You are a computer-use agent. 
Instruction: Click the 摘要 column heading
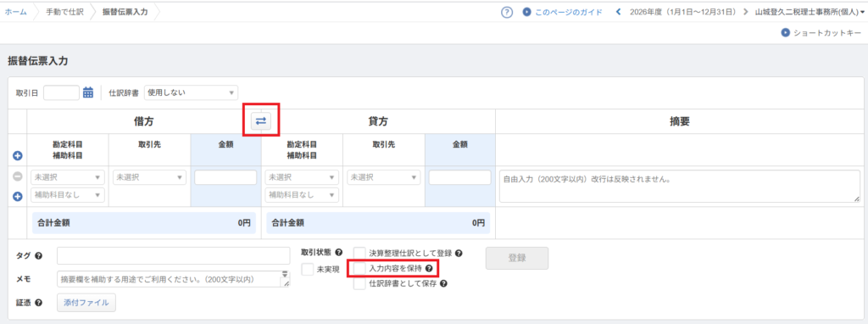pyautogui.click(x=680, y=121)
